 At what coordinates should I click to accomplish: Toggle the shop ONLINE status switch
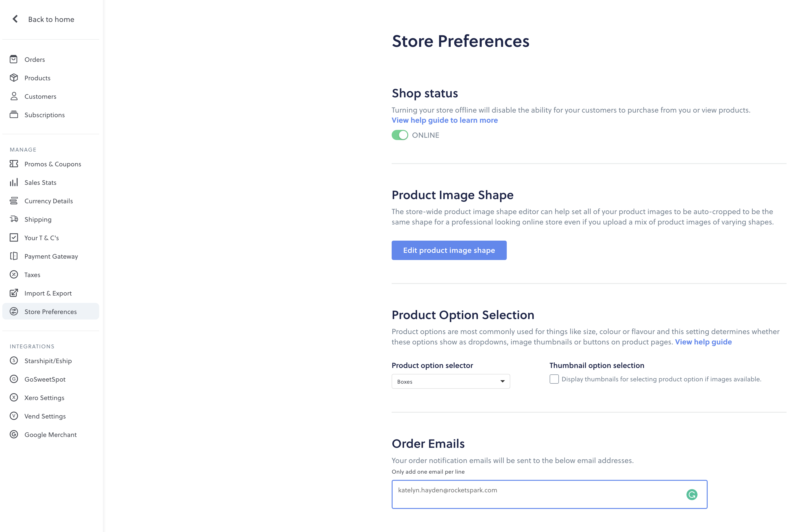(x=400, y=135)
